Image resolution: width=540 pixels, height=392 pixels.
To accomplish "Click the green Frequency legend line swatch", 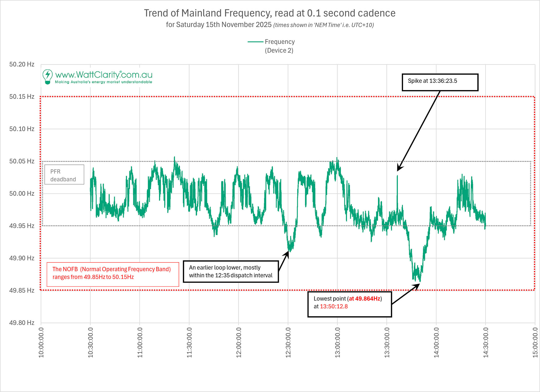I will [x=255, y=42].
